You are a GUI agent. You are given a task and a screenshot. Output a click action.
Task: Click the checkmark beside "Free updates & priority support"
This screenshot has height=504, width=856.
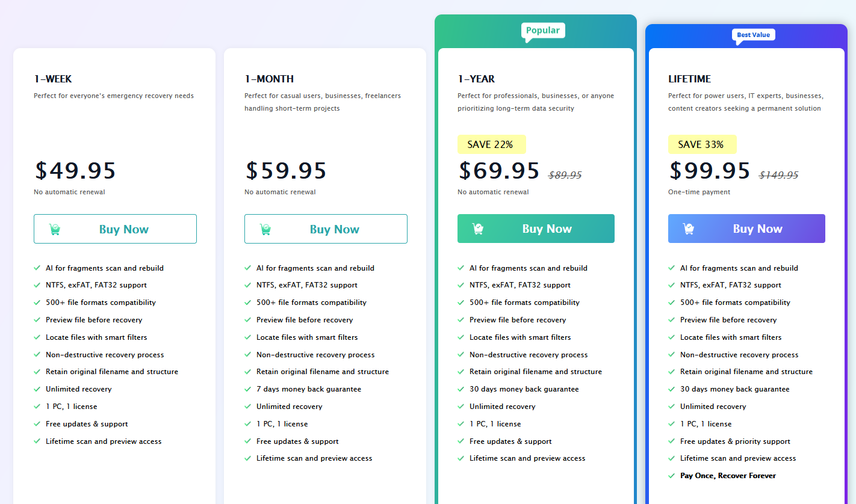[672, 441]
